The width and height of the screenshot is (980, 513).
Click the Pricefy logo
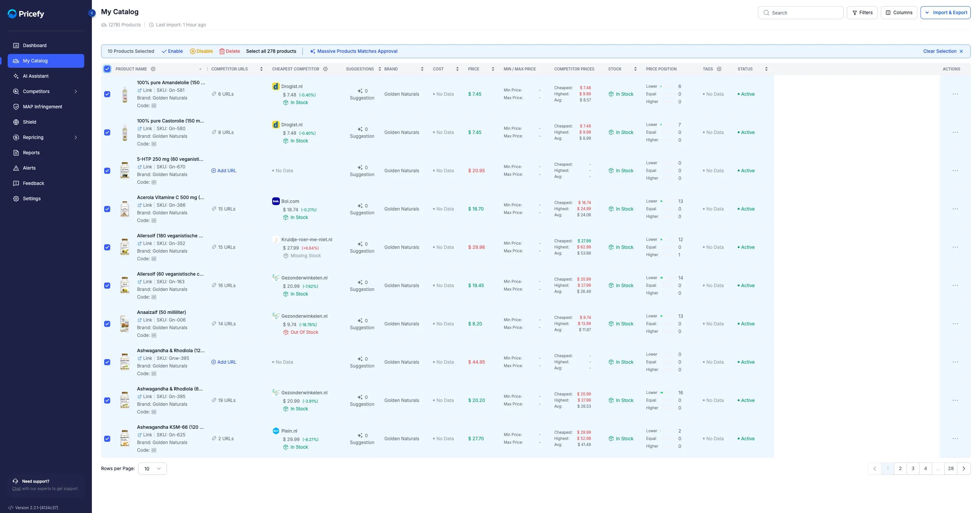click(x=26, y=14)
